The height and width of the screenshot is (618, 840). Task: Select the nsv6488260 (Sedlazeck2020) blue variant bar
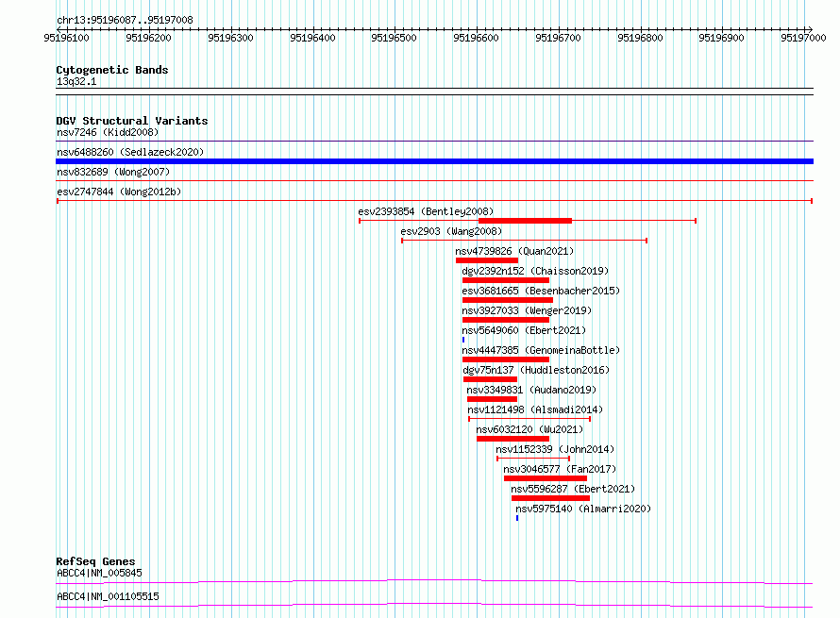[434, 161]
